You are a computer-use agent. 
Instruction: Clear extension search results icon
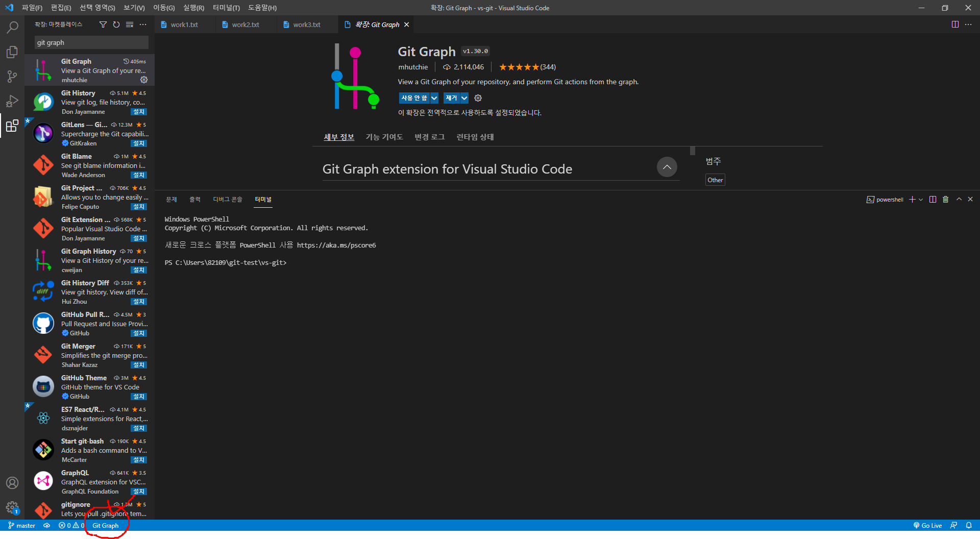coord(130,24)
